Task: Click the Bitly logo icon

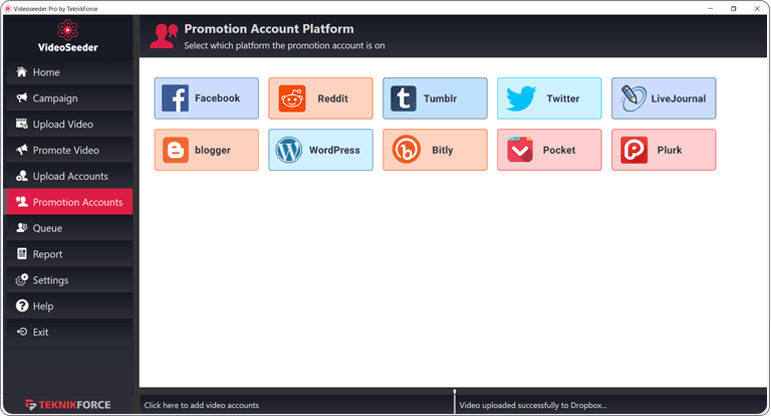Action: tap(406, 150)
